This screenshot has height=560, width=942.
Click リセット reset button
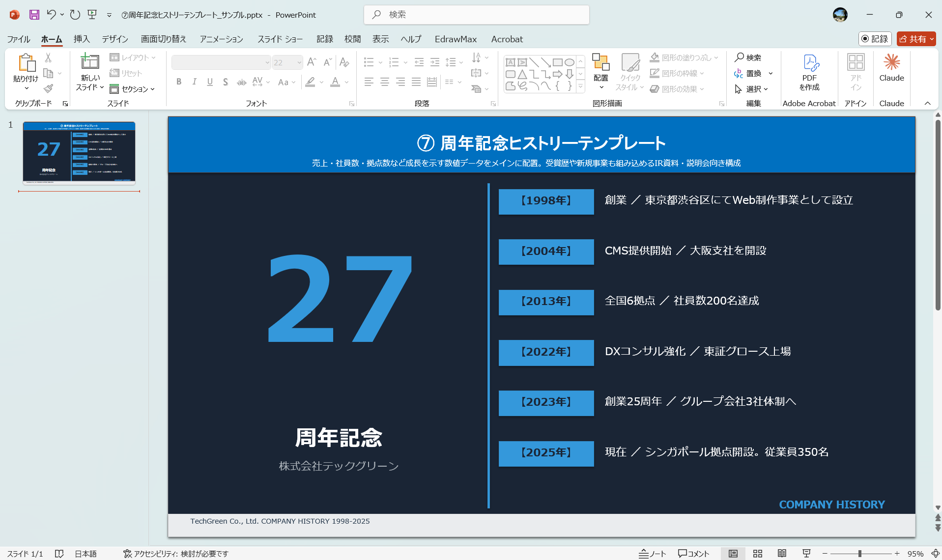click(x=126, y=73)
